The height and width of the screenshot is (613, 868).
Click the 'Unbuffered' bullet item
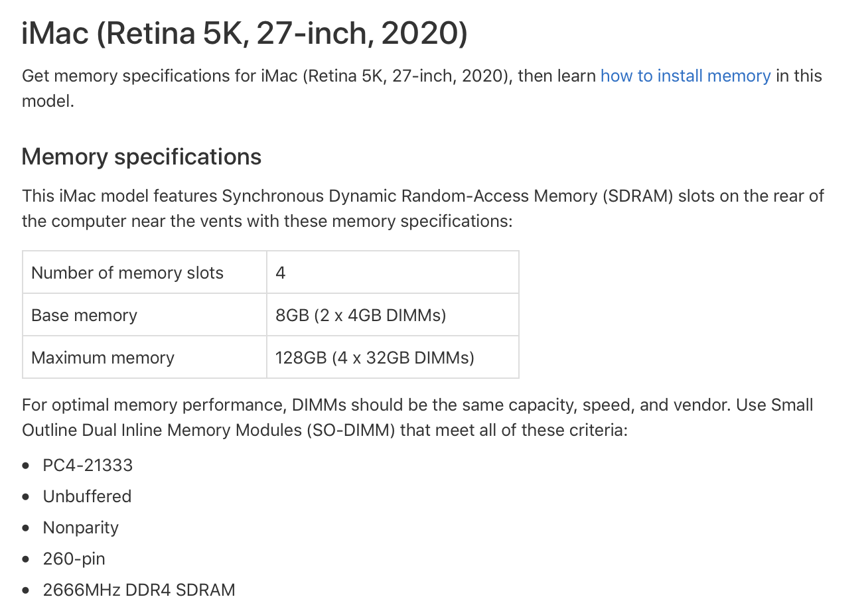click(x=87, y=496)
